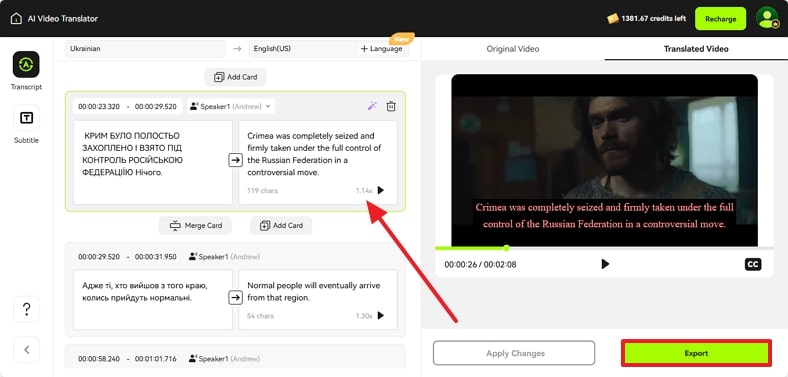
Task: Edit end time 00:00:29.520 of first card
Action: (155, 107)
